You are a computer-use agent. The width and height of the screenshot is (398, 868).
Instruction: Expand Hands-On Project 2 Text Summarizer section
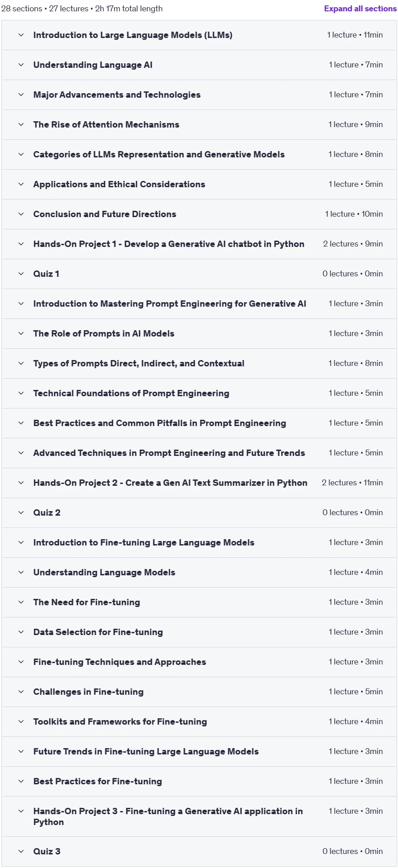coord(199,483)
